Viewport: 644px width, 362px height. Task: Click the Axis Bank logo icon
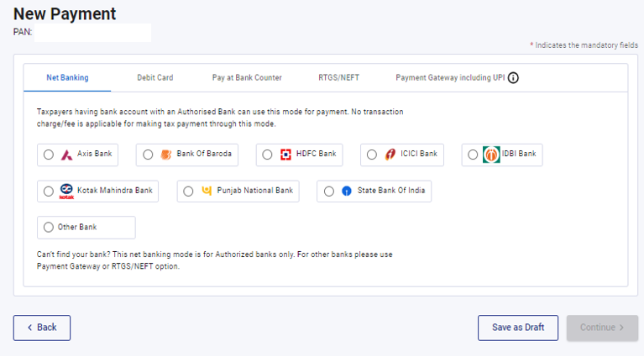(67, 155)
